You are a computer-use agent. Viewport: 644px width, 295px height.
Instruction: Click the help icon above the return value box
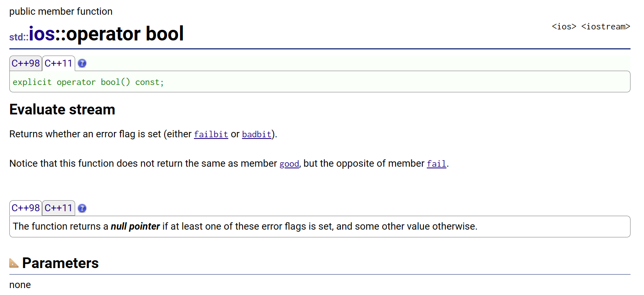[x=82, y=208]
